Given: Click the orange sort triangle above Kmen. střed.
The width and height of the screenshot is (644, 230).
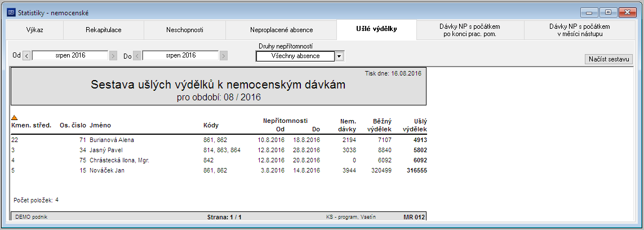Looking at the screenshot, I should click(15, 118).
